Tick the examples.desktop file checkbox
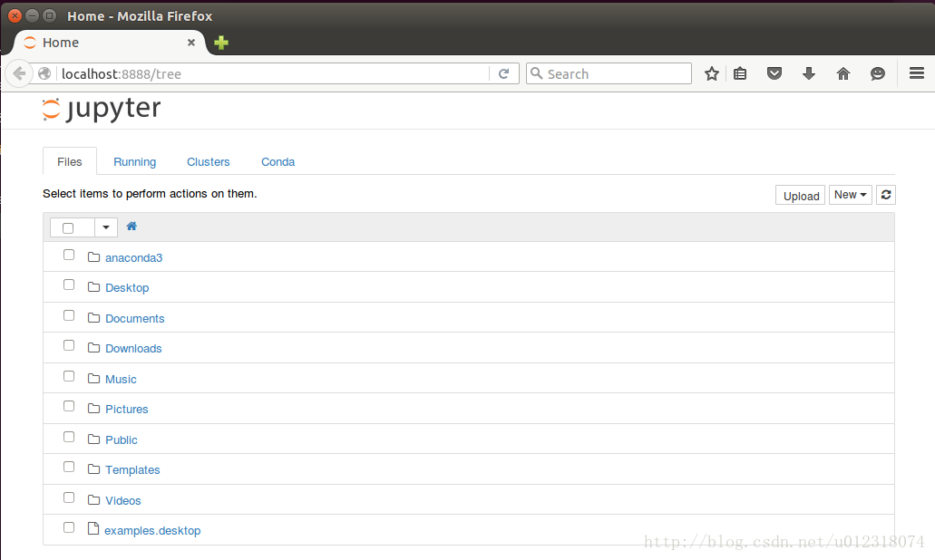935x560 pixels. pos(69,527)
